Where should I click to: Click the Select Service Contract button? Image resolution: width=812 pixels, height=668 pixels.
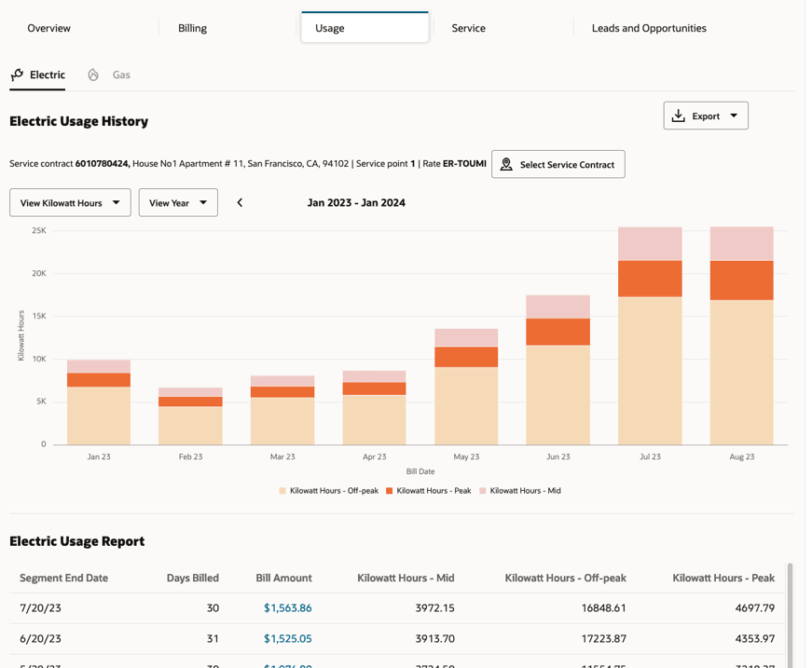coord(558,165)
